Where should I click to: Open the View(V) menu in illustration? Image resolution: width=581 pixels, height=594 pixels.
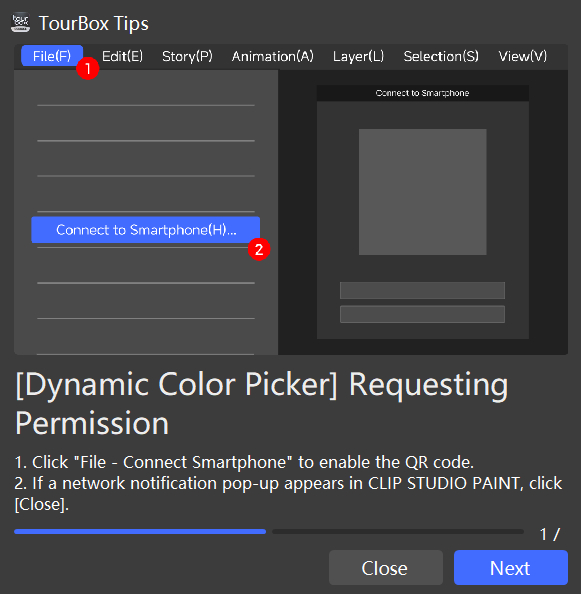(523, 56)
